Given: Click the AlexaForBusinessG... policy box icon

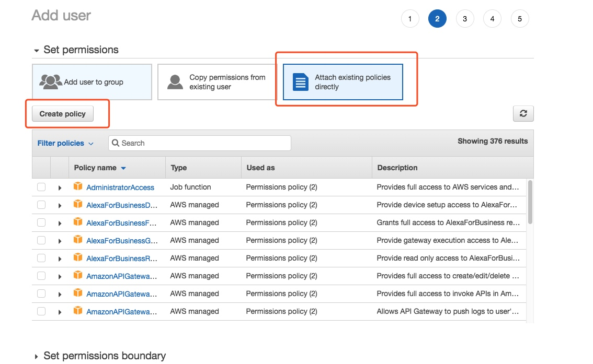Looking at the screenshot, I should pos(78,239).
